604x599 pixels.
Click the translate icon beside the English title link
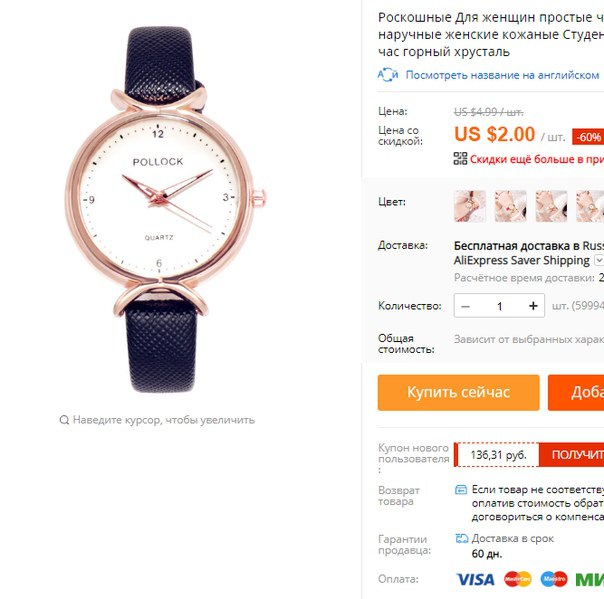click(388, 75)
